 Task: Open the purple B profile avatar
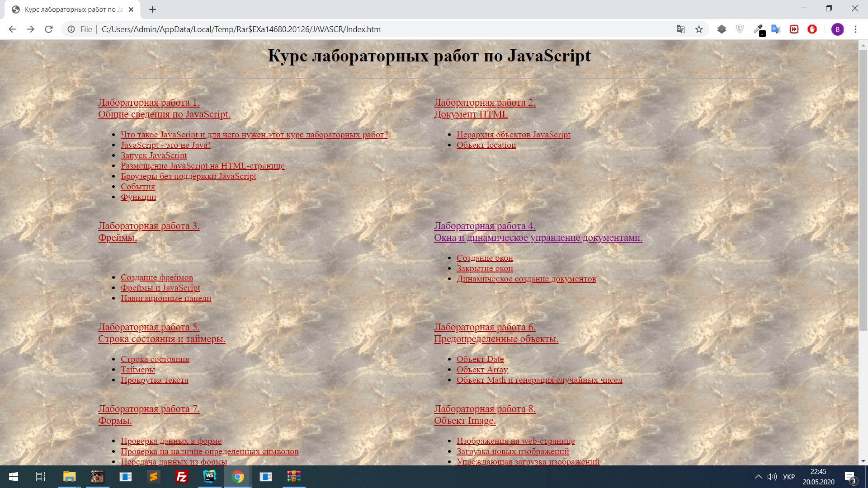point(837,29)
